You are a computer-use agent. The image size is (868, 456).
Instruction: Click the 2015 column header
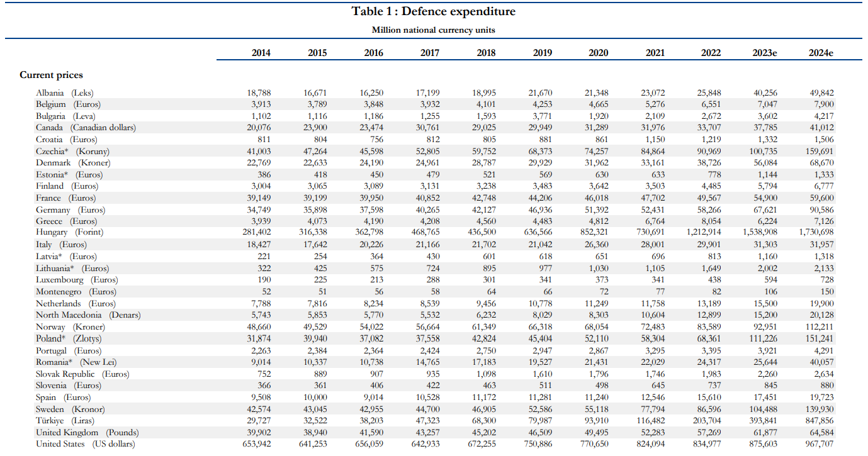pos(317,53)
